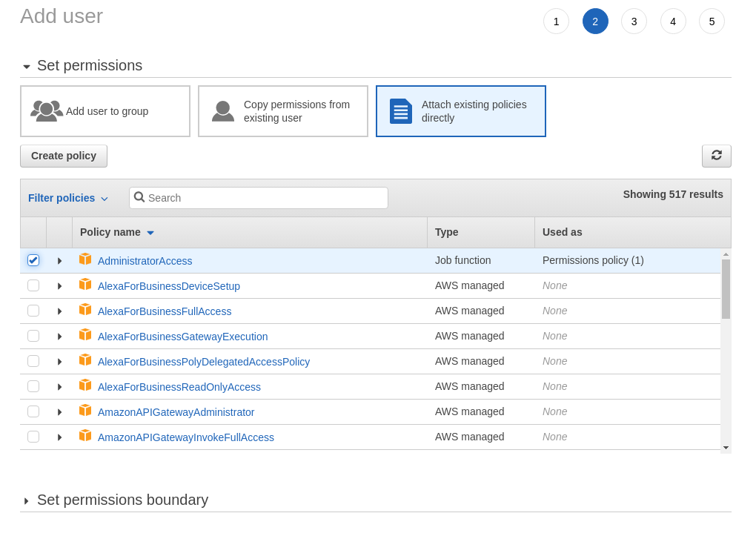Open the AlexaForBusinessReadOnlyAccess policy link
Screen dimensions: 756x556
click(x=179, y=387)
